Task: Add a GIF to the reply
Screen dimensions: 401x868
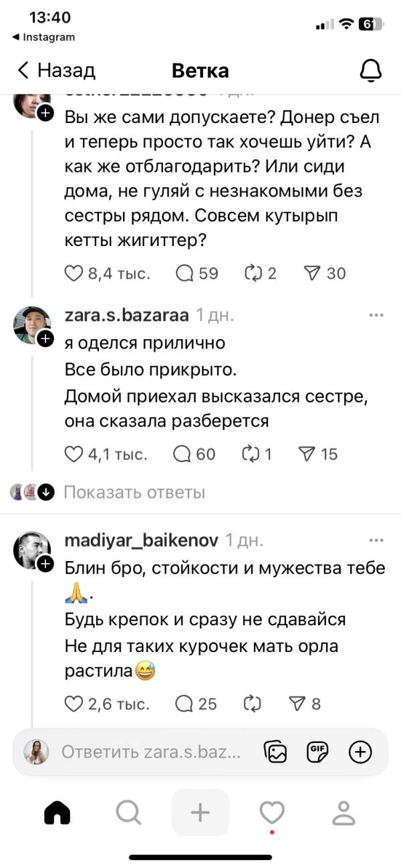Action: (x=317, y=752)
